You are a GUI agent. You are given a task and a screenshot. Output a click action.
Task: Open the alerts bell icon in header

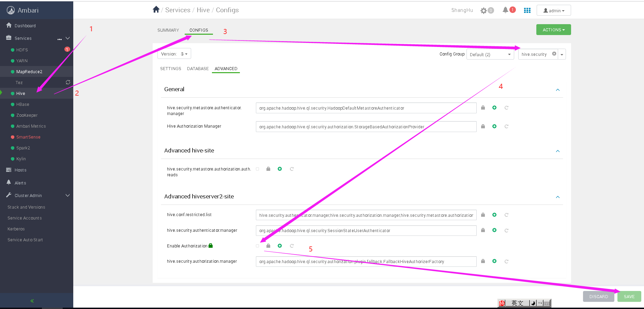pos(505,10)
